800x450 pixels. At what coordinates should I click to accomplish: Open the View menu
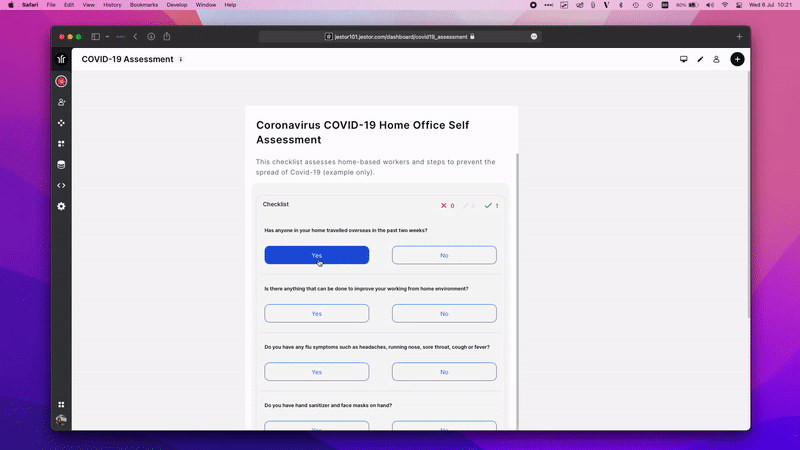(x=89, y=5)
